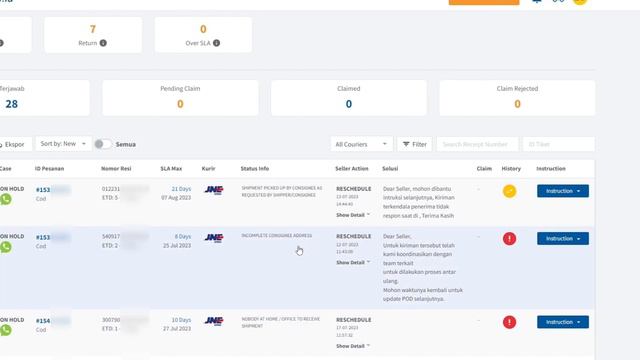640x360 pixels.
Task: Expand Show Detail in second row
Action: click(353, 262)
